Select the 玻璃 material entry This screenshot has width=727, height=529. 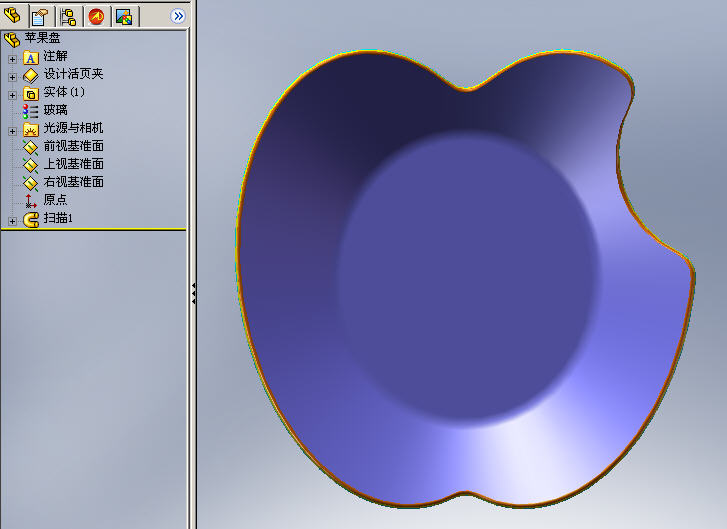pyautogui.click(x=55, y=110)
